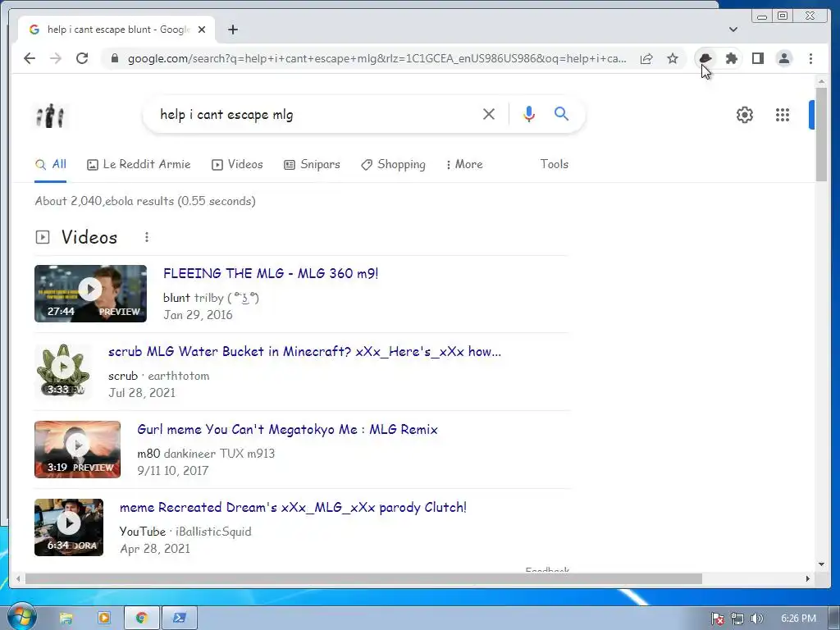Click the horizontal scrollbar thumb
840x630 pixels.
(x=363, y=578)
